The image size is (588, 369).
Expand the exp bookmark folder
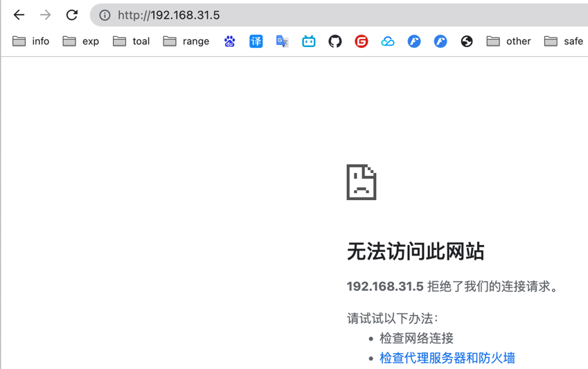click(81, 42)
